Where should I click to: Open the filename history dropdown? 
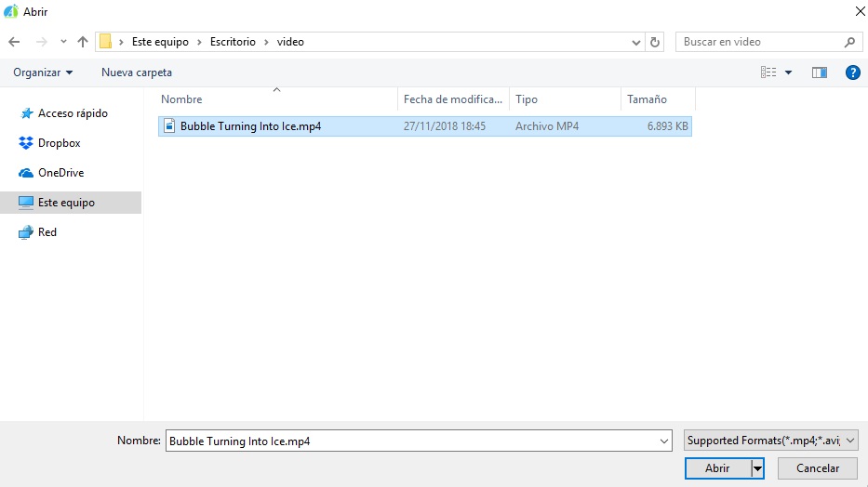click(x=664, y=441)
